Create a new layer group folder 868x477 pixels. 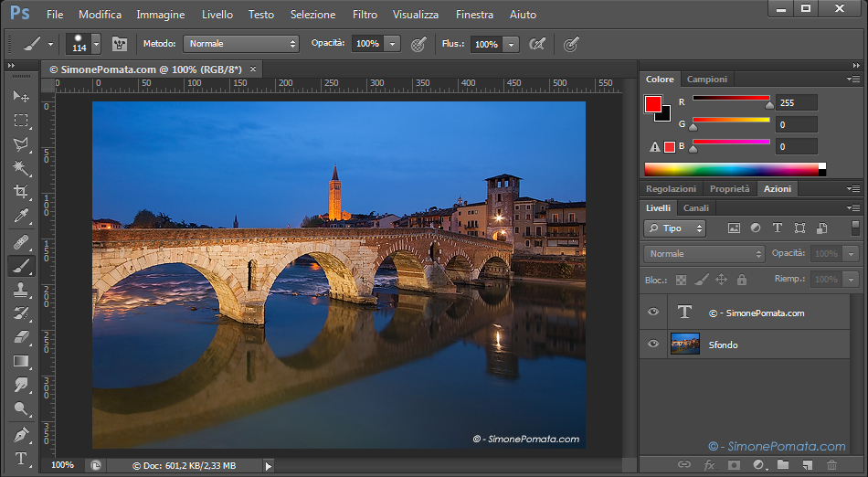(783, 465)
